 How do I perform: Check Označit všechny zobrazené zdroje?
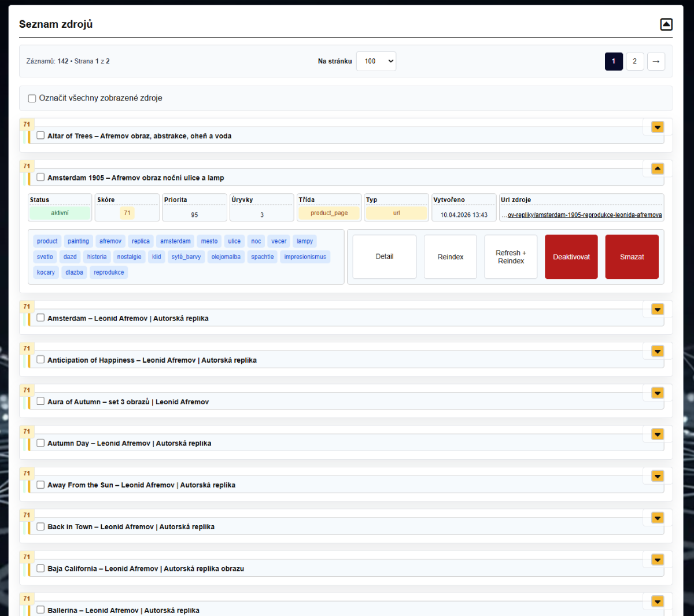[32, 98]
